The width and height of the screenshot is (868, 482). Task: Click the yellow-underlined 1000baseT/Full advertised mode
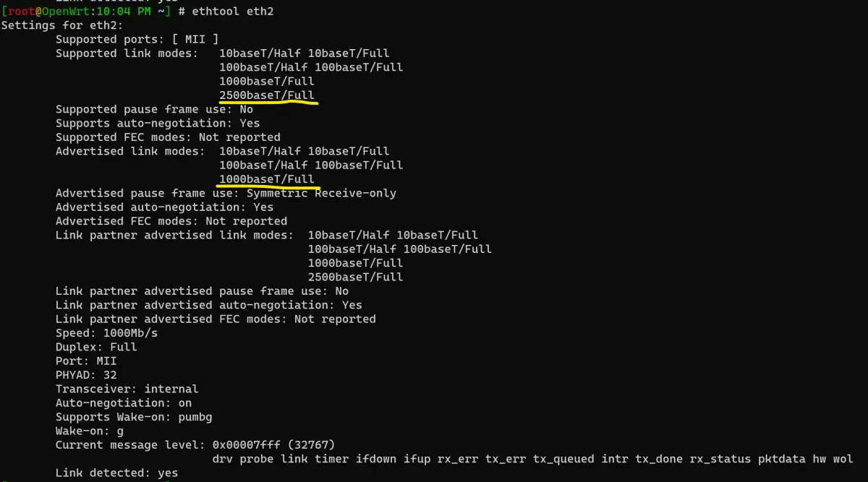click(x=267, y=179)
